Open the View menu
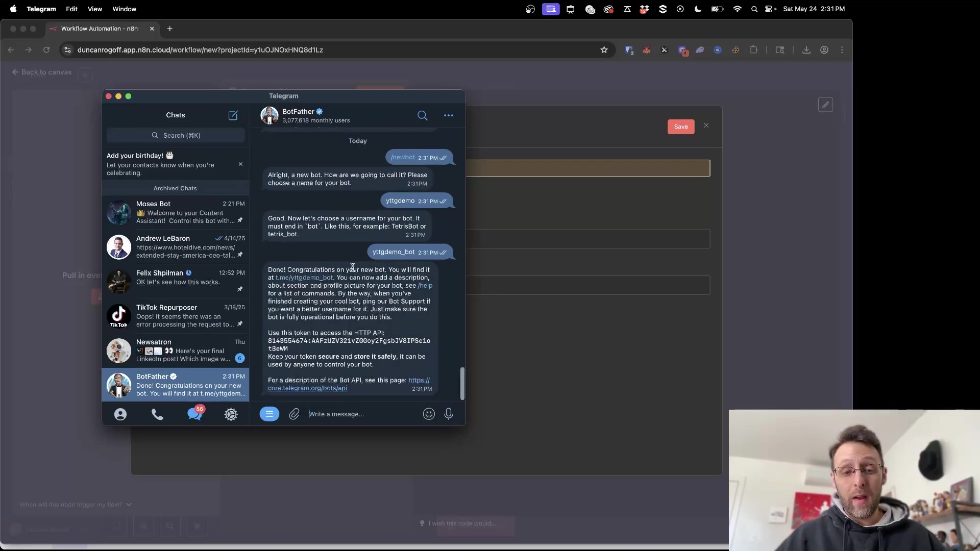The width and height of the screenshot is (980, 551). click(95, 9)
